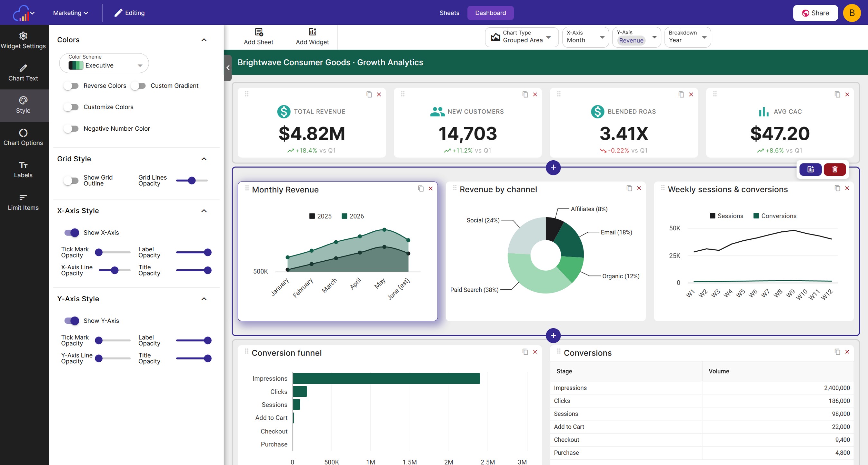Duplicate the Conversion funnel widget
This screenshot has height=465, width=868.
[x=525, y=351]
